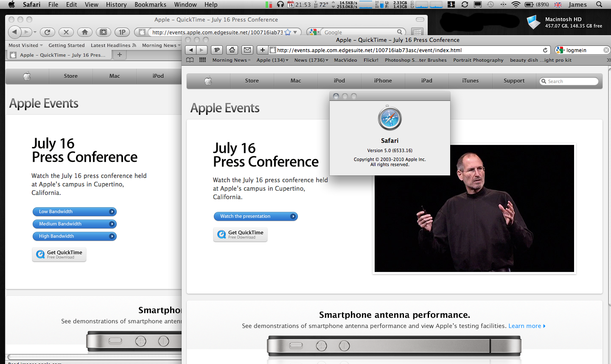
Task: Open the Edit menu
Action: coord(72,5)
